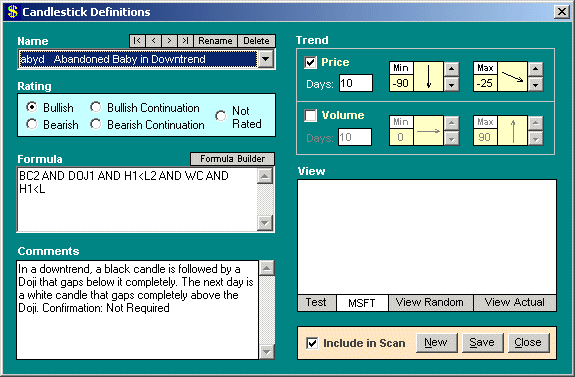Jump to last record navigation arrow
Viewport: 575px width, 377px height.
click(185, 41)
